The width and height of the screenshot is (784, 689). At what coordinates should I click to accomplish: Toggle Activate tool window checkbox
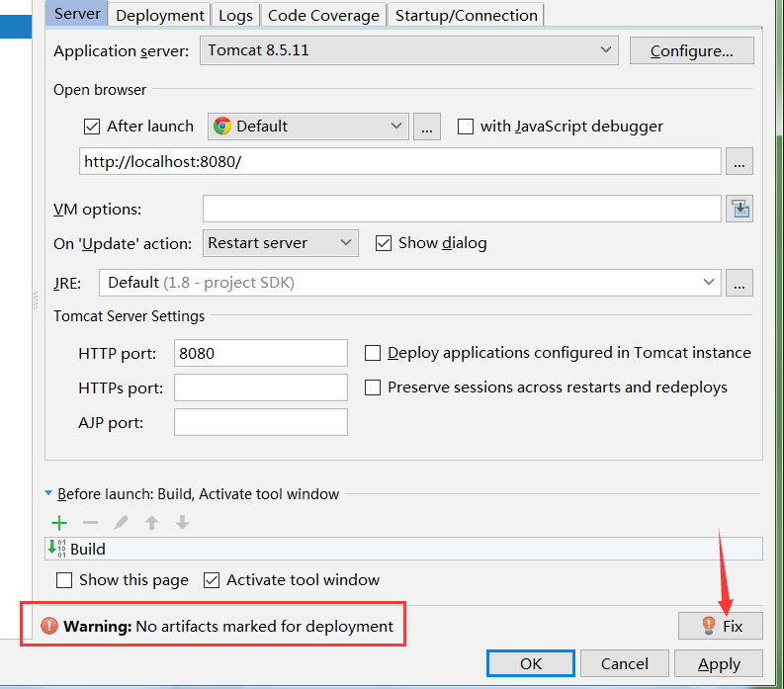click(212, 580)
